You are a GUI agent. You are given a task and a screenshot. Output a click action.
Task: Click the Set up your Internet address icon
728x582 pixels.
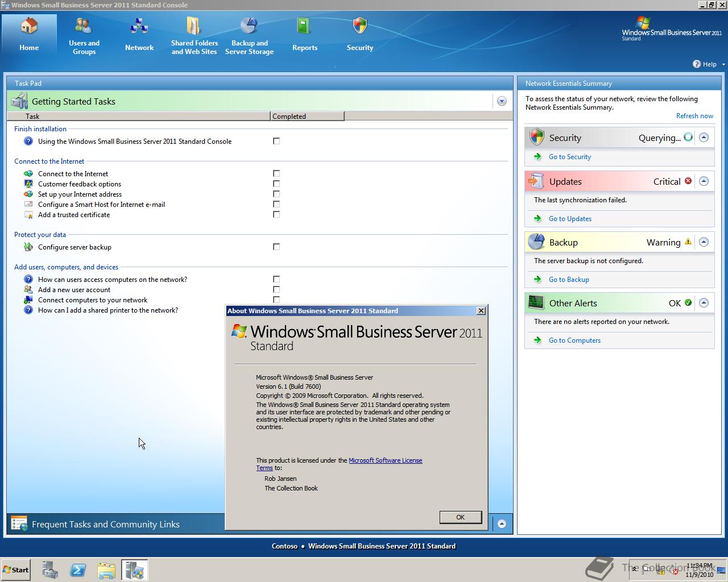(x=28, y=194)
